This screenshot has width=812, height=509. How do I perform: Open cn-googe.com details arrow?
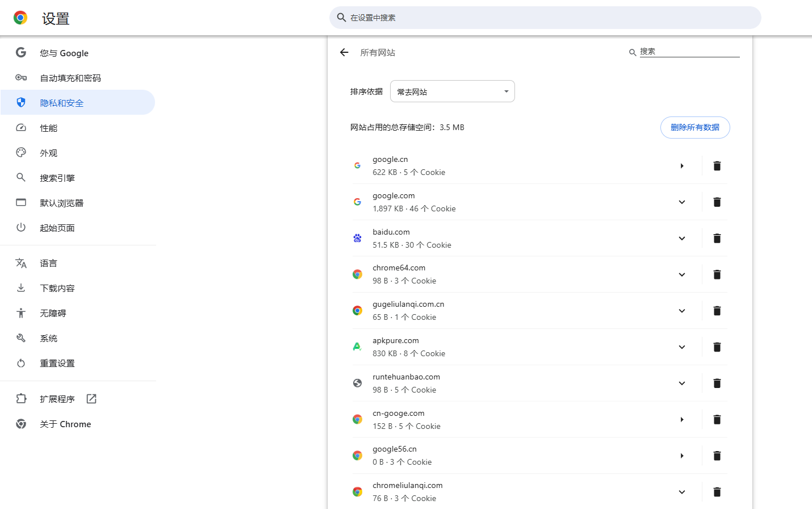click(681, 420)
